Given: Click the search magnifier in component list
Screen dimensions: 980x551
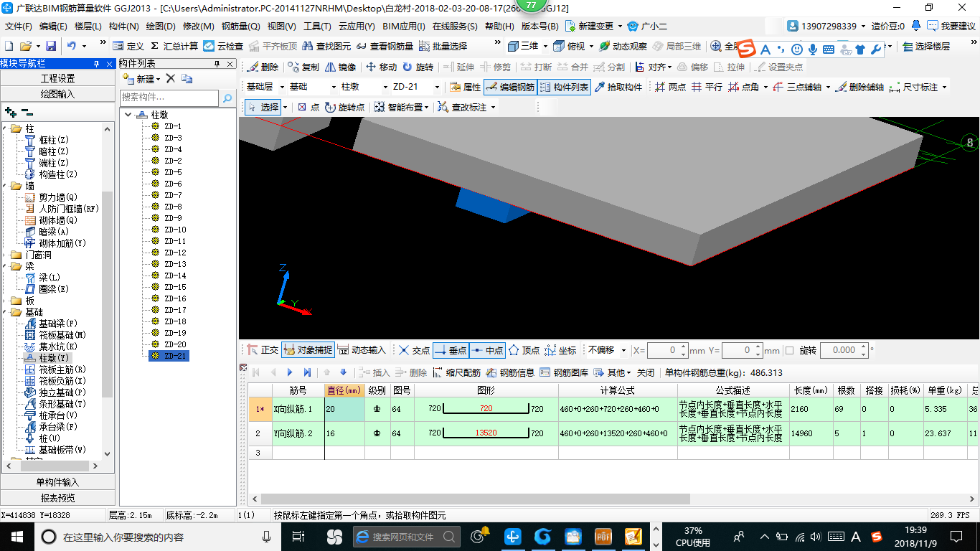Looking at the screenshot, I should (227, 98).
